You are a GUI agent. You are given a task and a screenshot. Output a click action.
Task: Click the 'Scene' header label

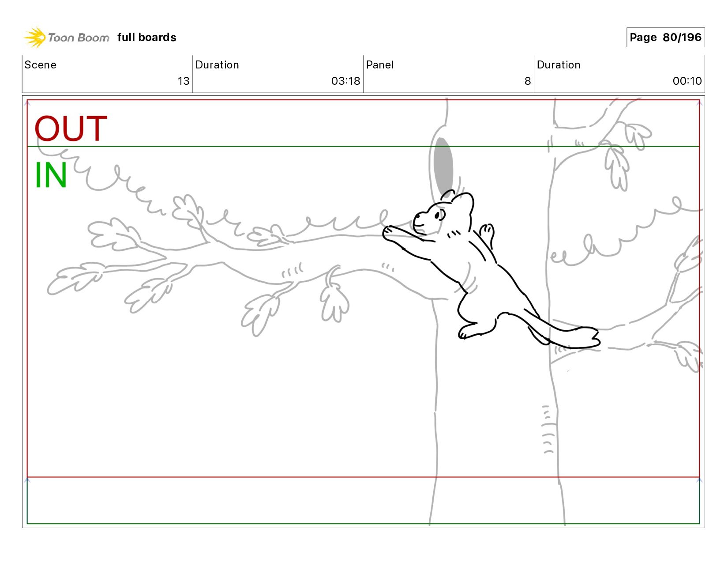(x=41, y=65)
